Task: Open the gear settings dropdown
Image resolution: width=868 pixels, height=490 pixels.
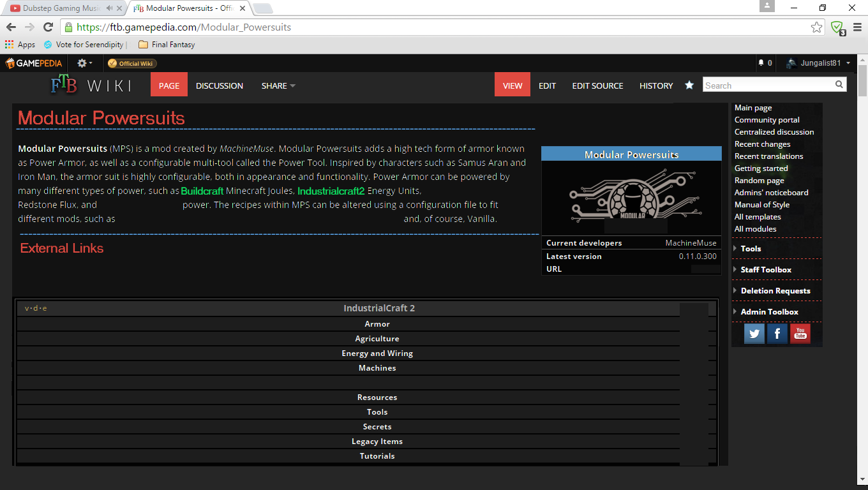Action: 85,63
